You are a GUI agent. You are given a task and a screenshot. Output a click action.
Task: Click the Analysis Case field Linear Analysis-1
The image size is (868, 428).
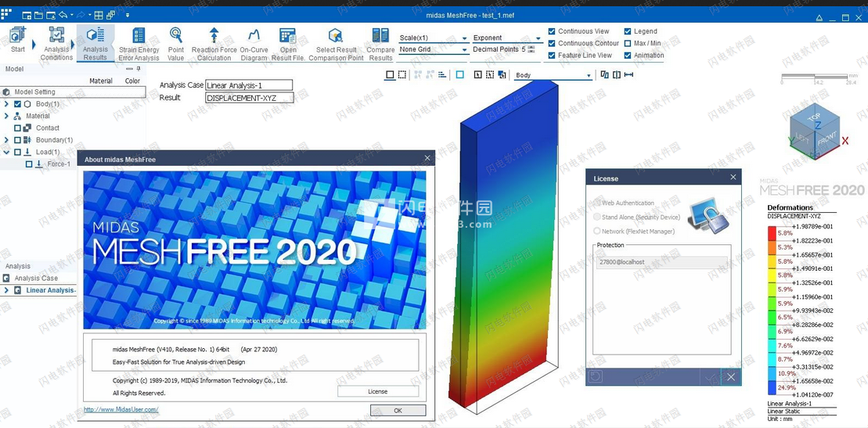coord(249,85)
